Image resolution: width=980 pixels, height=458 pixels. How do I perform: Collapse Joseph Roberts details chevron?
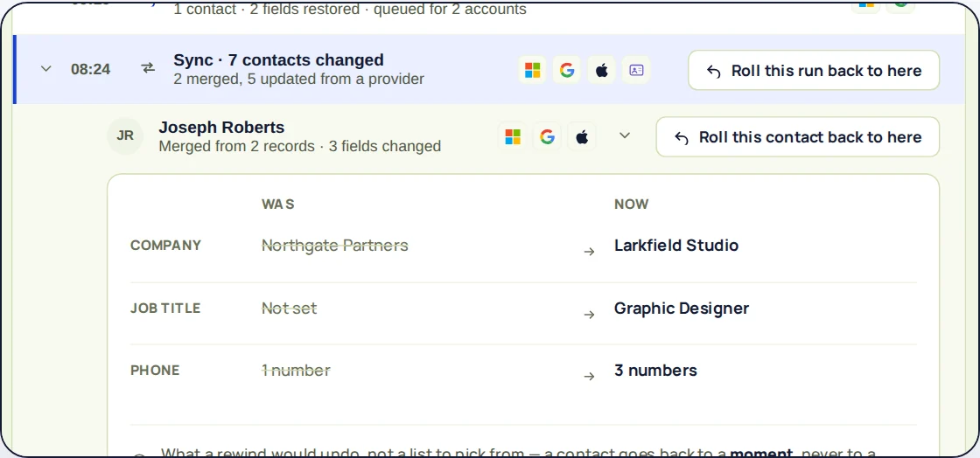tap(625, 136)
